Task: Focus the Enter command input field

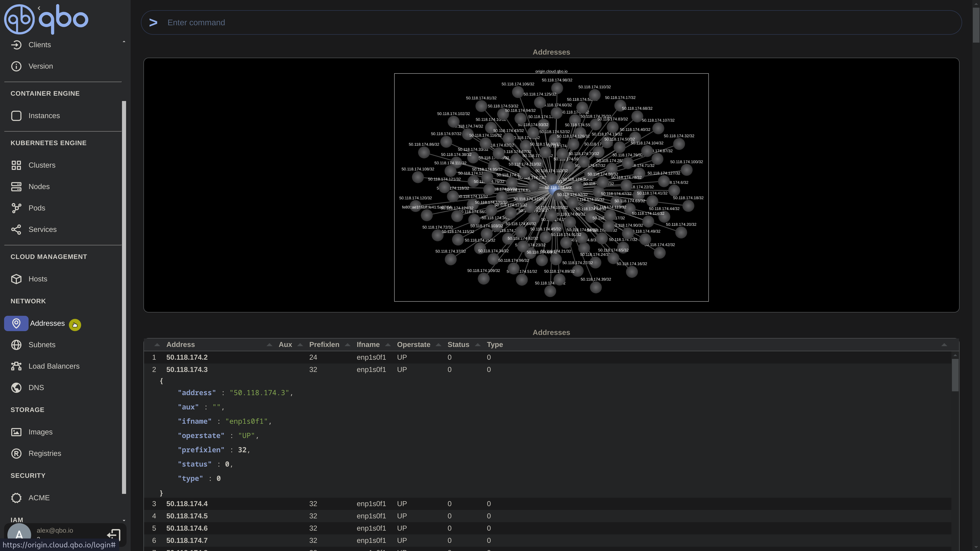Action: [551, 22]
